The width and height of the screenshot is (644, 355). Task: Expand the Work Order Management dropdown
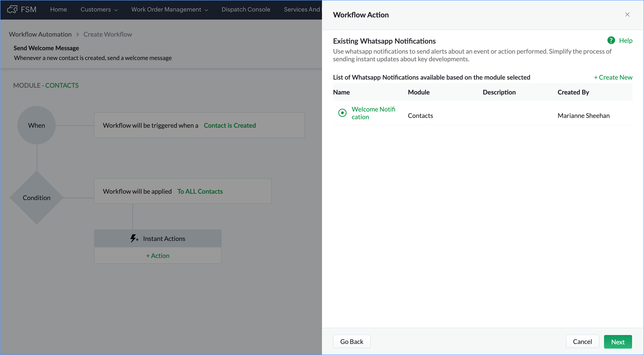point(170,10)
